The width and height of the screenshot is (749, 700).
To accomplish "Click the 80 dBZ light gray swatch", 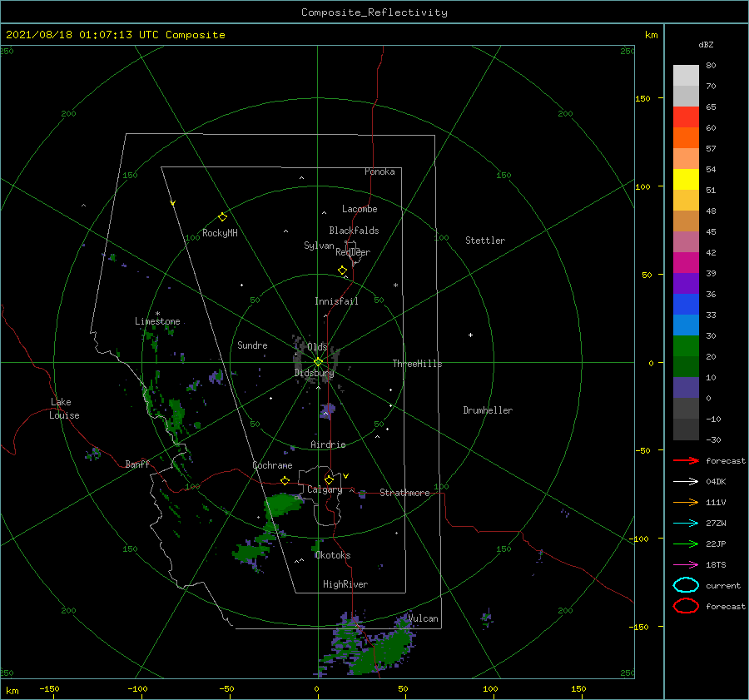I will (x=686, y=76).
